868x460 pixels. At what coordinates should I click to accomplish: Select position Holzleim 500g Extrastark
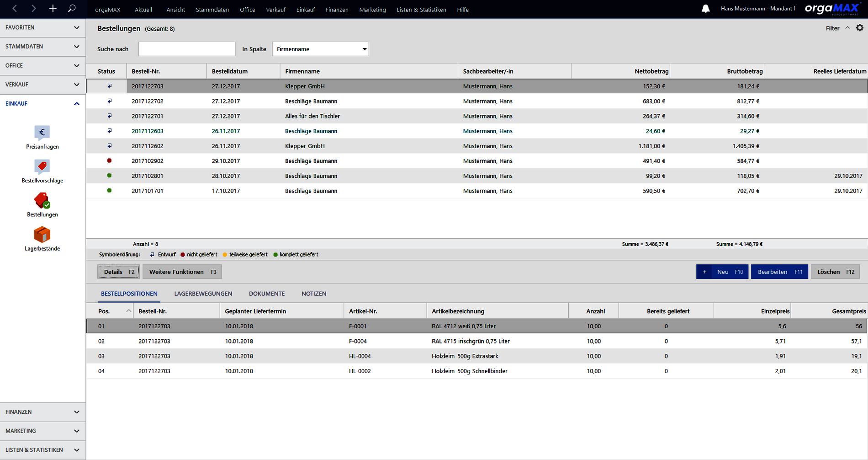click(x=477, y=356)
